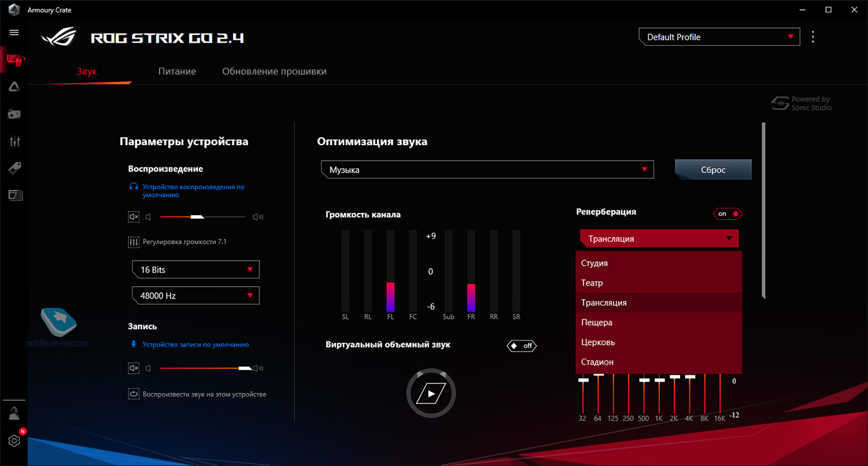Click the vertical scrollbar in sound panel
Viewport: 868px width, 466px height.
(764, 211)
